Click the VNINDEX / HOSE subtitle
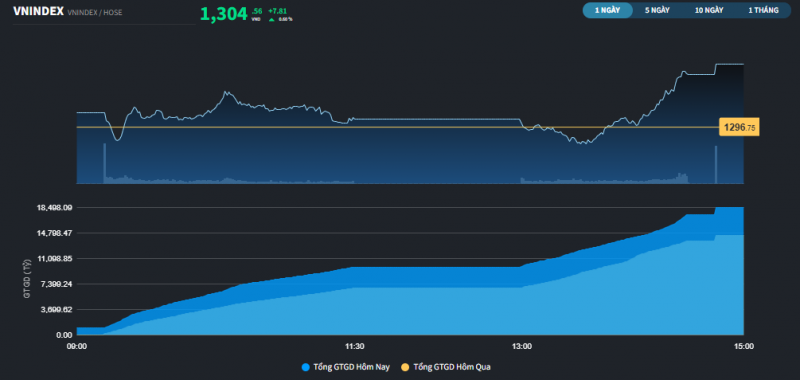 [x=95, y=12]
